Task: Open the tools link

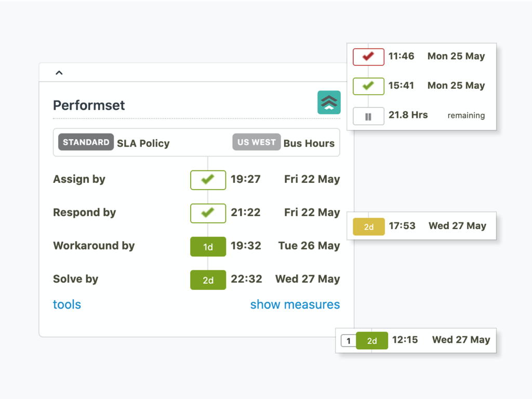Action: (67, 304)
